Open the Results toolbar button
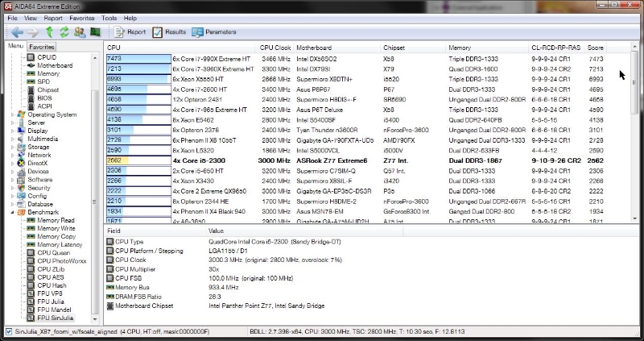 click(x=169, y=32)
